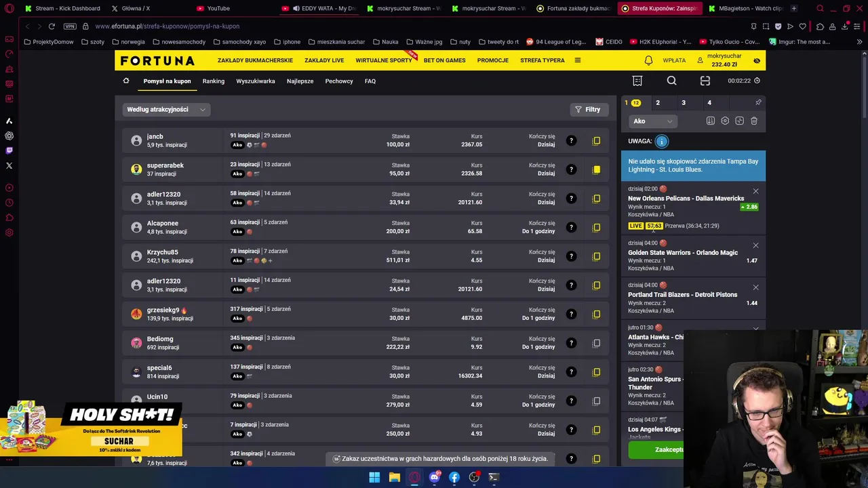Open the 'Ważne jpg' bookmarks folder

[x=423, y=42]
